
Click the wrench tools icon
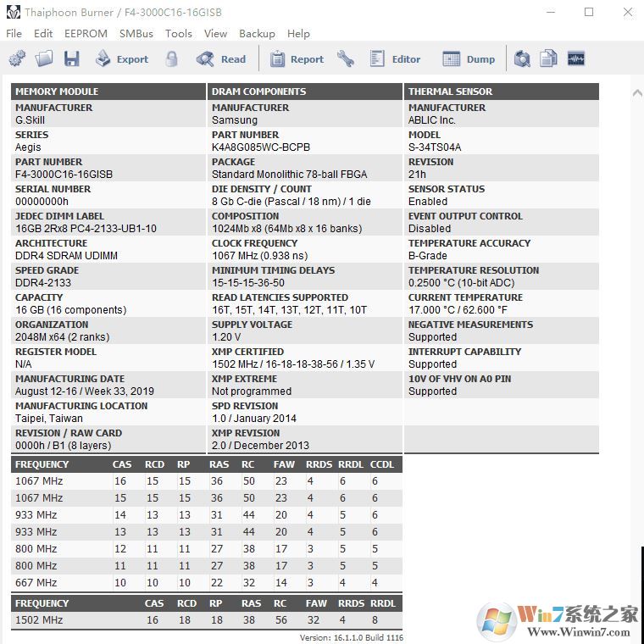[x=346, y=58]
